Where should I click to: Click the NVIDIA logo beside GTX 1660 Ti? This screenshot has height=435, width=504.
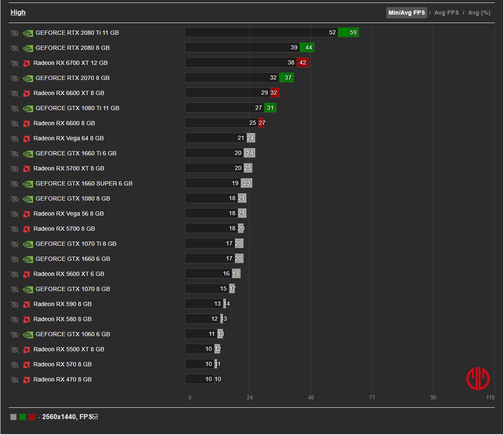[x=28, y=154]
